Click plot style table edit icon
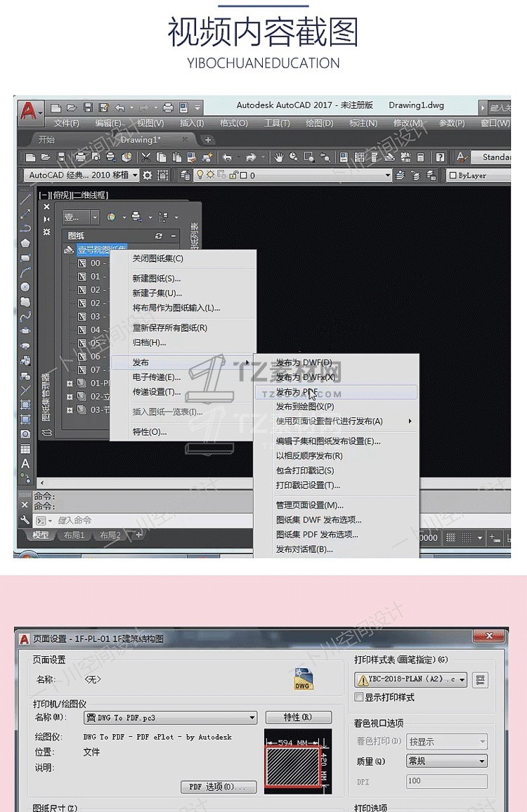This screenshot has width=527, height=812. (x=481, y=679)
